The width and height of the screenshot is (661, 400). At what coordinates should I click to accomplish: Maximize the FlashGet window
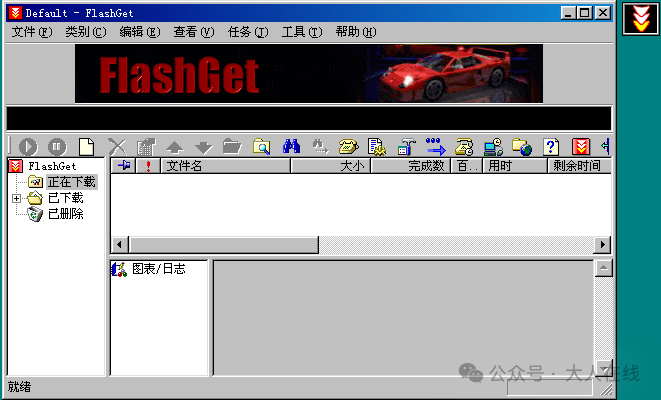point(584,13)
